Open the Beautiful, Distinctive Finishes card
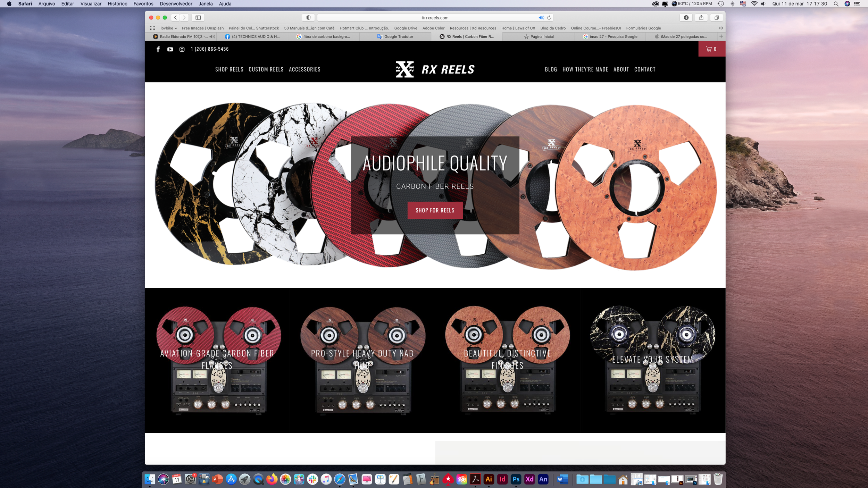The image size is (868, 488). click(508, 361)
